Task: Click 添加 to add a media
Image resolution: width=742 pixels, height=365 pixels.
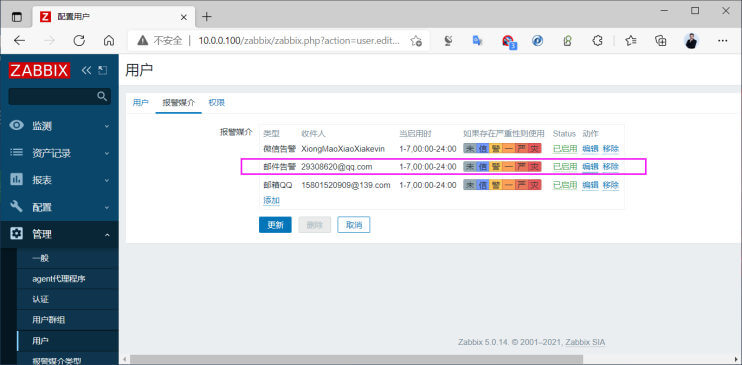Action: 272,200
